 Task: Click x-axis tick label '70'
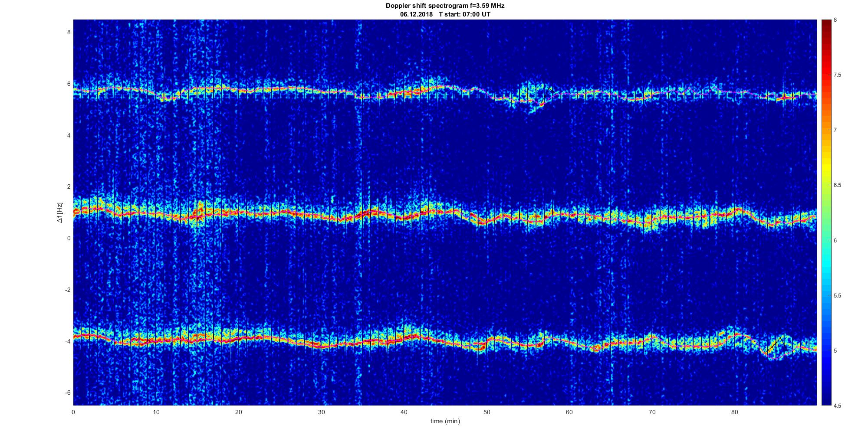click(652, 412)
